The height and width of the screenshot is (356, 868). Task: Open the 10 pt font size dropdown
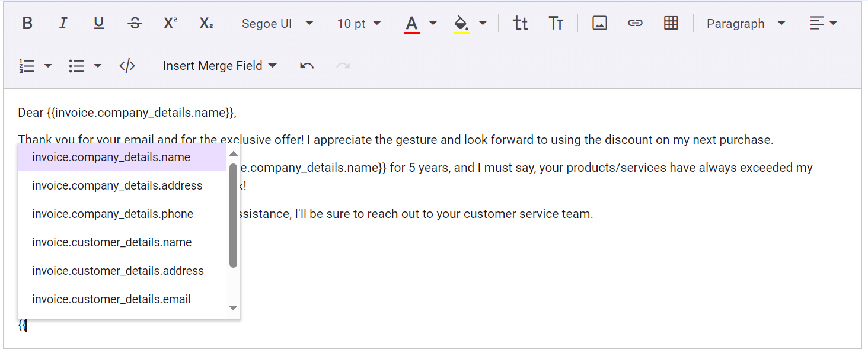coord(359,24)
